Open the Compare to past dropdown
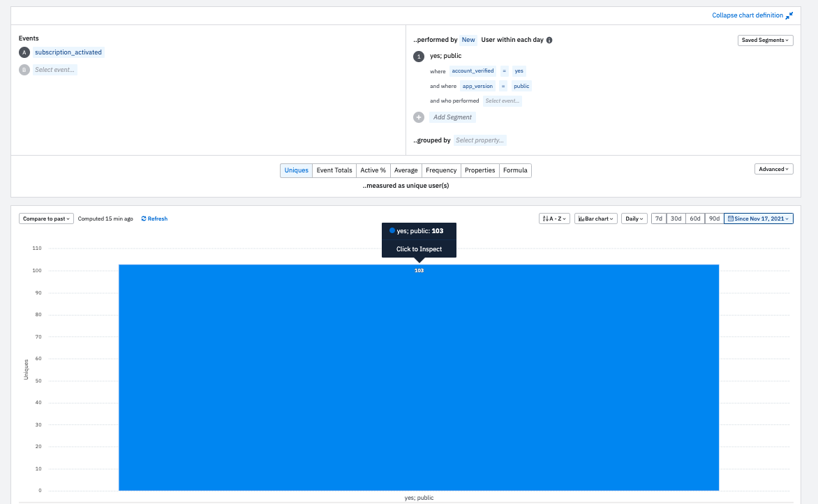This screenshot has height=504, width=818. pos(47,218)
